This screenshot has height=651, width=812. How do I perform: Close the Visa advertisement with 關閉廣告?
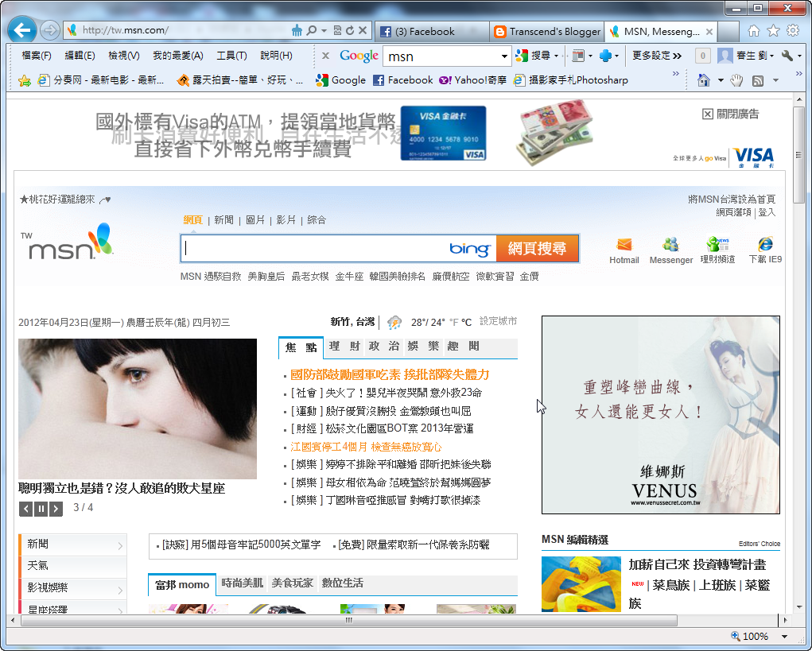click(x=730, y=114)
